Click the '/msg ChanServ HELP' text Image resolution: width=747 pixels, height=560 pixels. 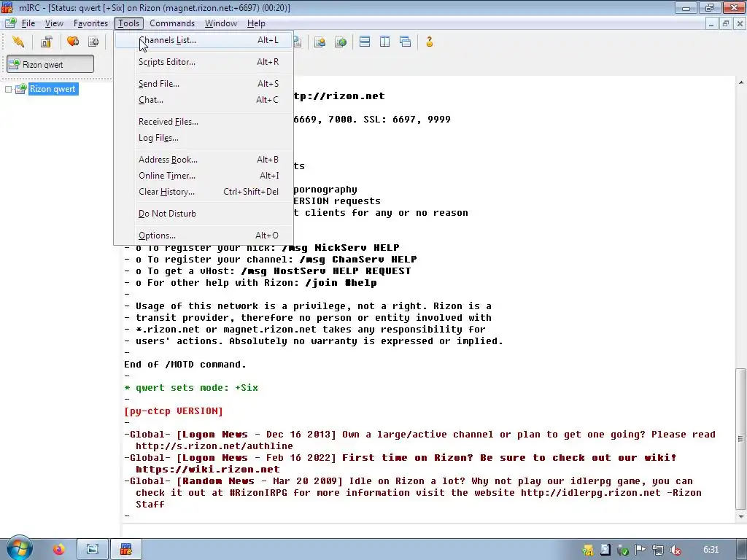point(358,260)
